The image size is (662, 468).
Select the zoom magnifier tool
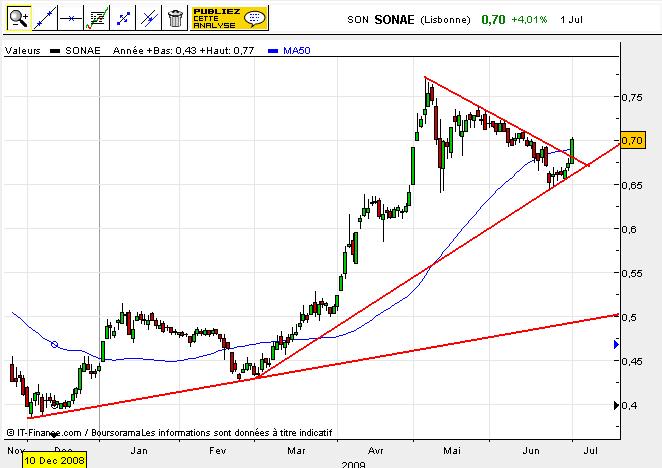point(19,18)
